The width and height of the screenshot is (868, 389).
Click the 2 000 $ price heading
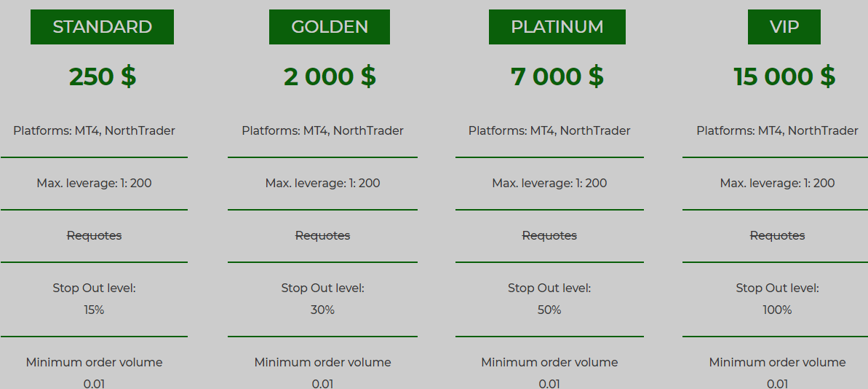tap(330, 76)
